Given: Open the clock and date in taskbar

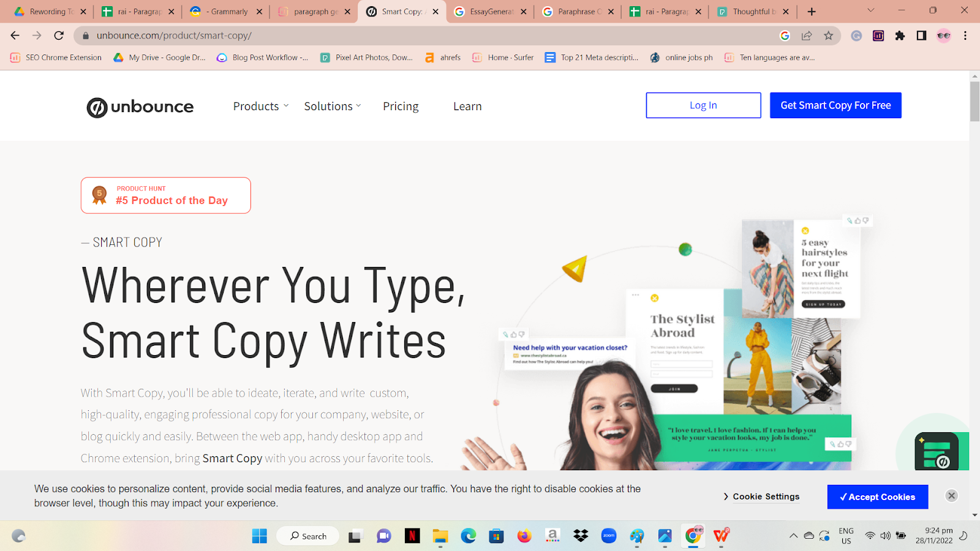Looking at the screenshot, I should [x=934, y=536].
